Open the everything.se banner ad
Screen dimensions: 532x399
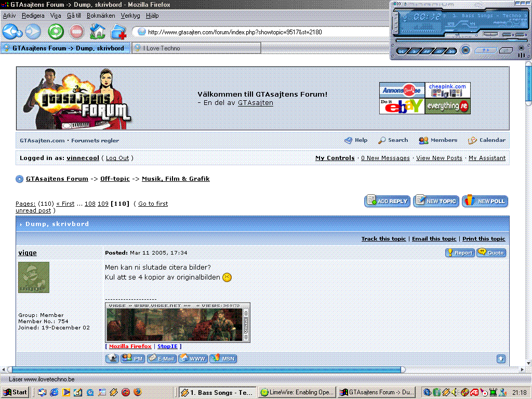447,106
